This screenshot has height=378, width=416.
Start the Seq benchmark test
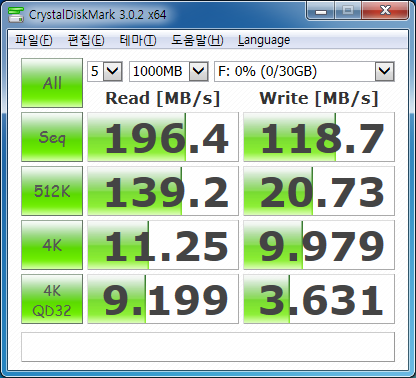click(x=52, y=137)
